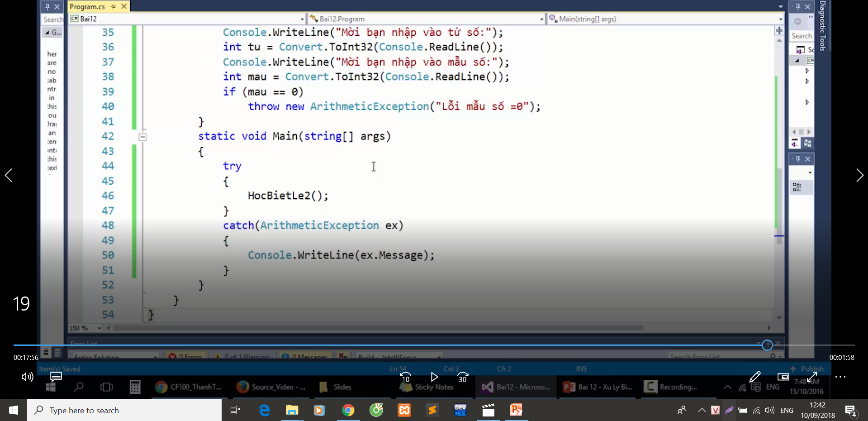Open the Action Center notifications
Image resolution: width=868 pixels, height=421 pixels.
pyautogui.click(x=851, y=411)
